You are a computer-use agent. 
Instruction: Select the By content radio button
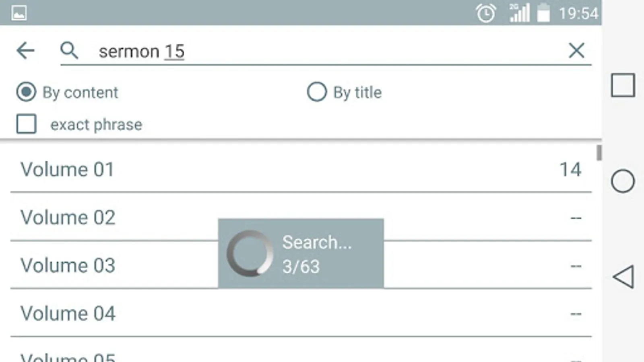pos(27,92)
